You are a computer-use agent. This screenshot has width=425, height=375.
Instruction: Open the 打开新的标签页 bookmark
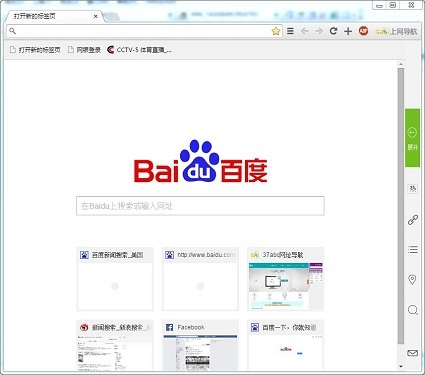click(35, 50)
